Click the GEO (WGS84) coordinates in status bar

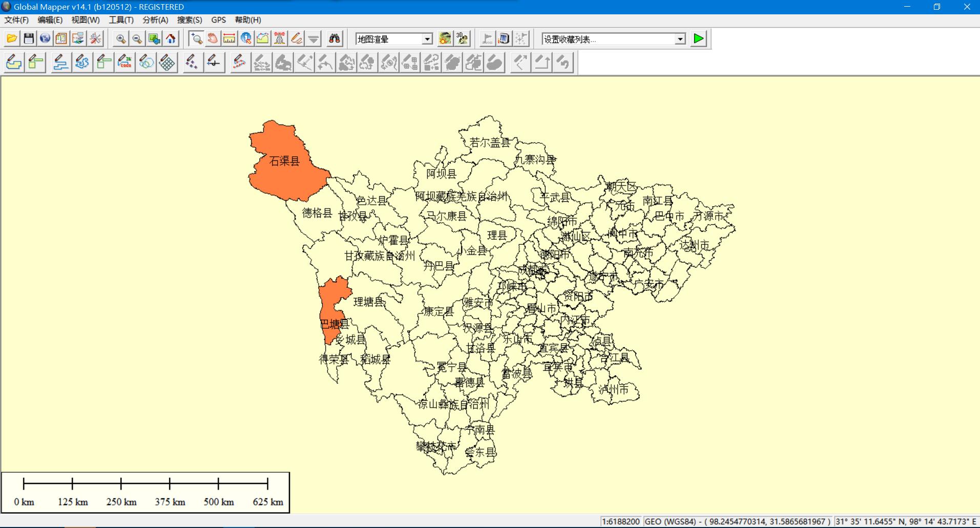pyautogui.click(x=738, y=521)
